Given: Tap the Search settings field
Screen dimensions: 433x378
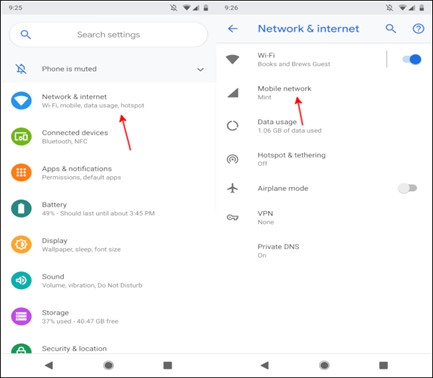Looking at the screenshot, I should pyautogui.click(x=109, y=35).
